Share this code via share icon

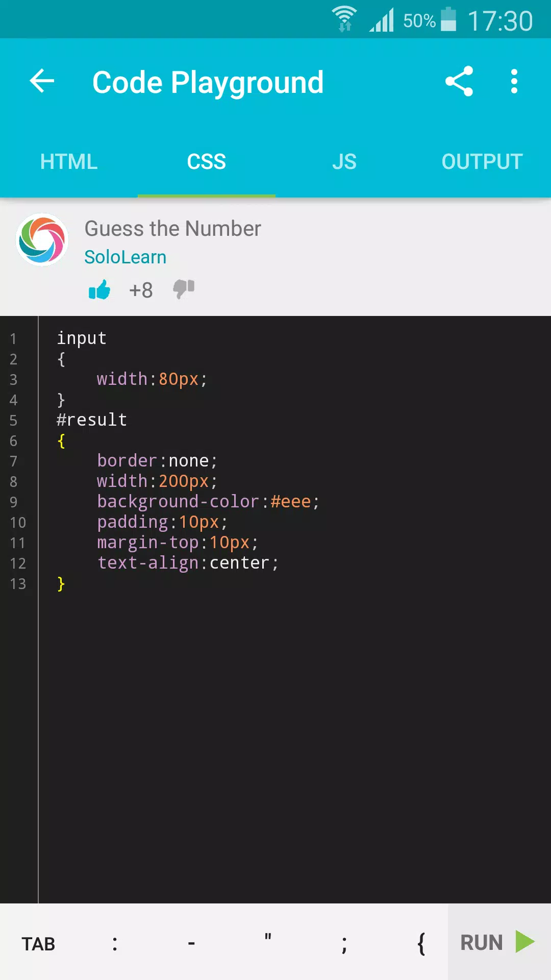459,81
